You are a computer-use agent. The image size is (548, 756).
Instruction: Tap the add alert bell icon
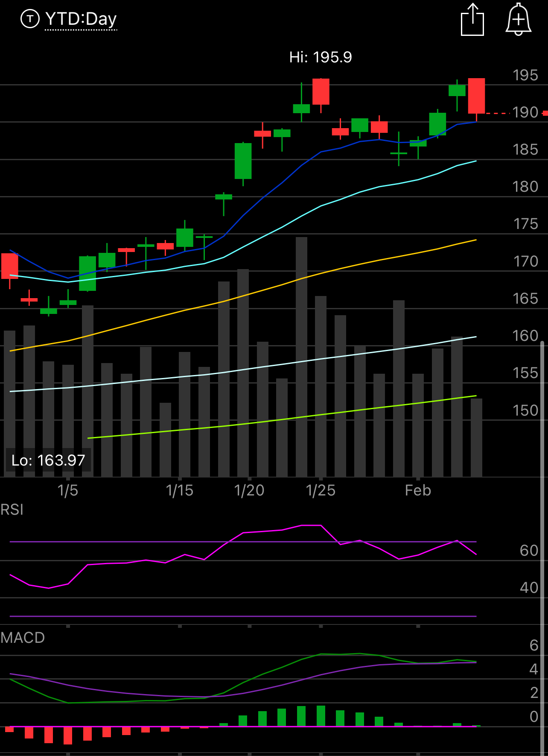click(x=518, y=19)
